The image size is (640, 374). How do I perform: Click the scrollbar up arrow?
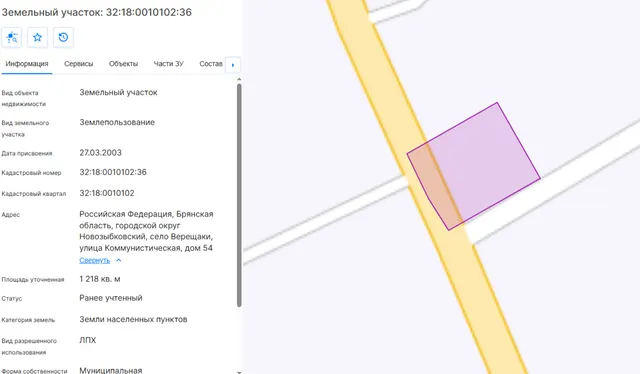click(239, 79)
